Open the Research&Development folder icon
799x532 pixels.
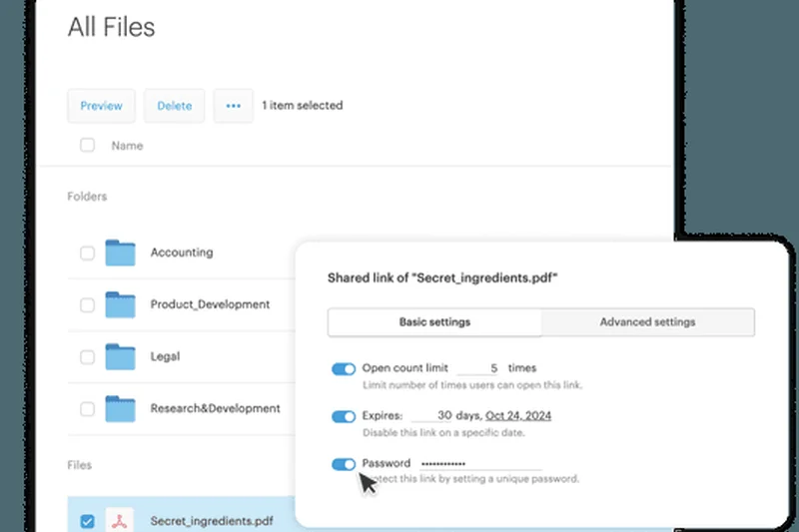point(120,408)
